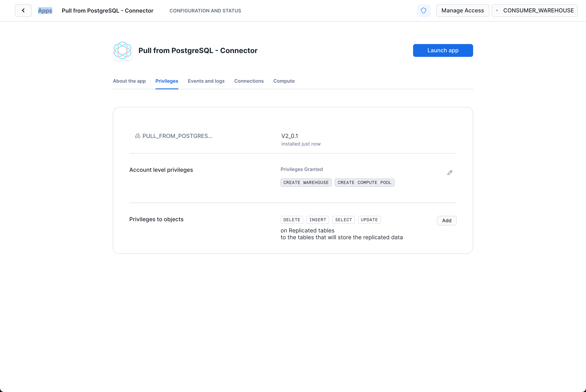Click the Apps breadcrumb icon area
The height and width of the screenshot is (392, 586).
pos(45,10)
